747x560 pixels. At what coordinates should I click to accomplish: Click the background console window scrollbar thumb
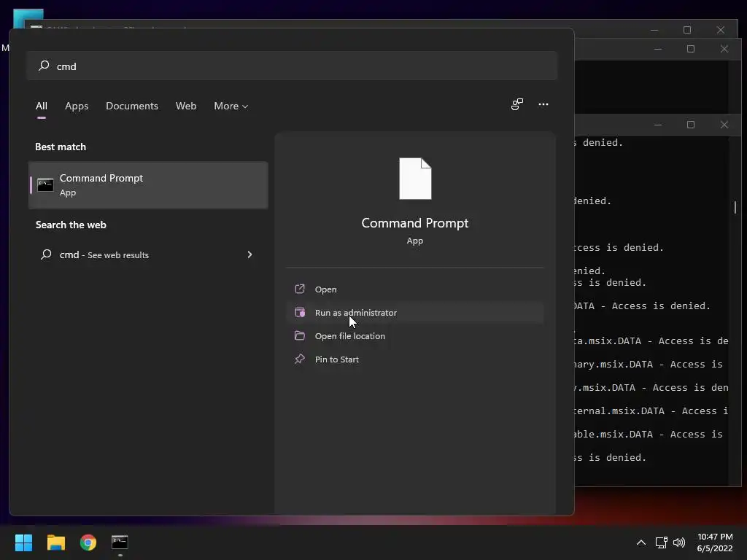tap(735, 207)
